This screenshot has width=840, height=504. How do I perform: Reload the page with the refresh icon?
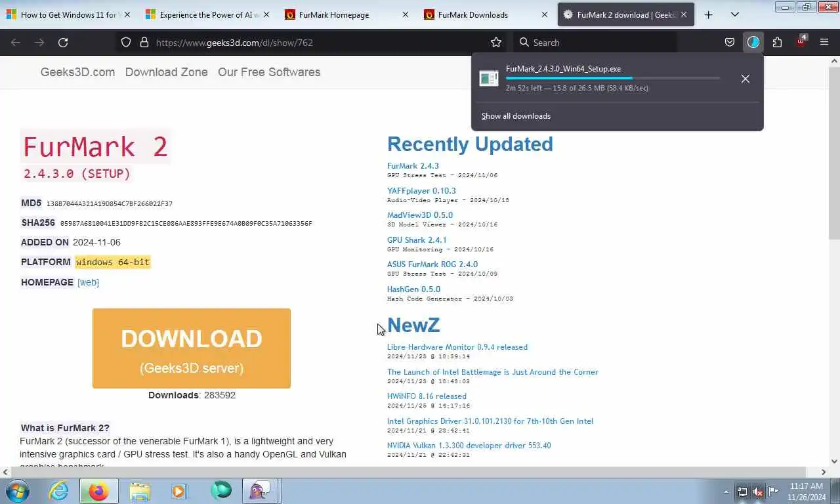tap(63, 42)
